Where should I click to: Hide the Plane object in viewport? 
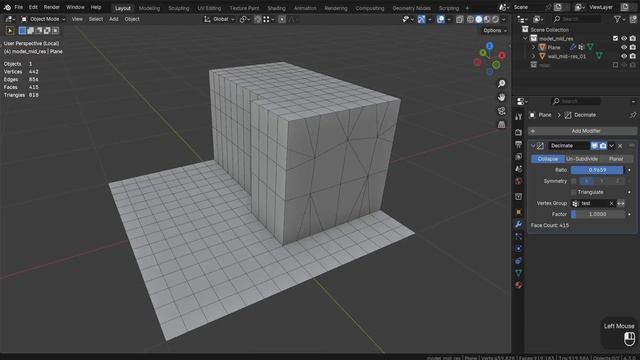624,47
